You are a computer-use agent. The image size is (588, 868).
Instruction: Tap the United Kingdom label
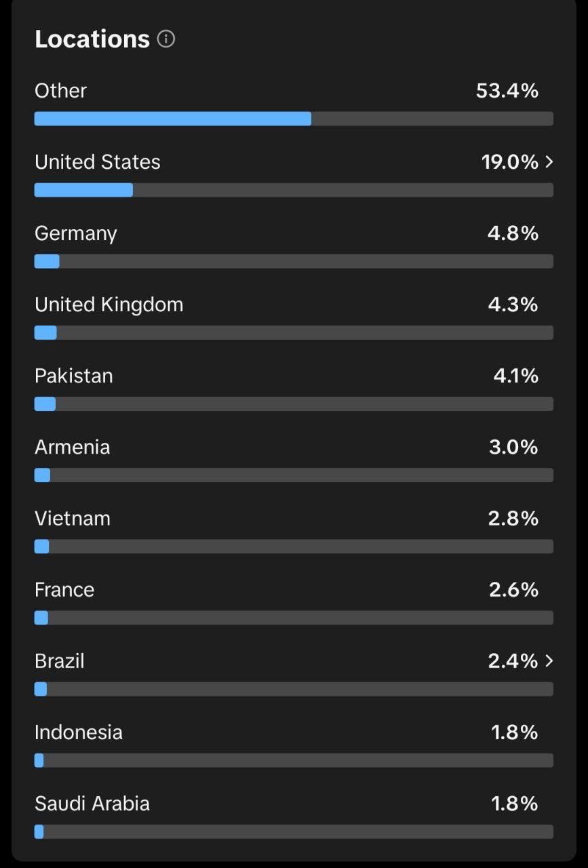(109, 304)
